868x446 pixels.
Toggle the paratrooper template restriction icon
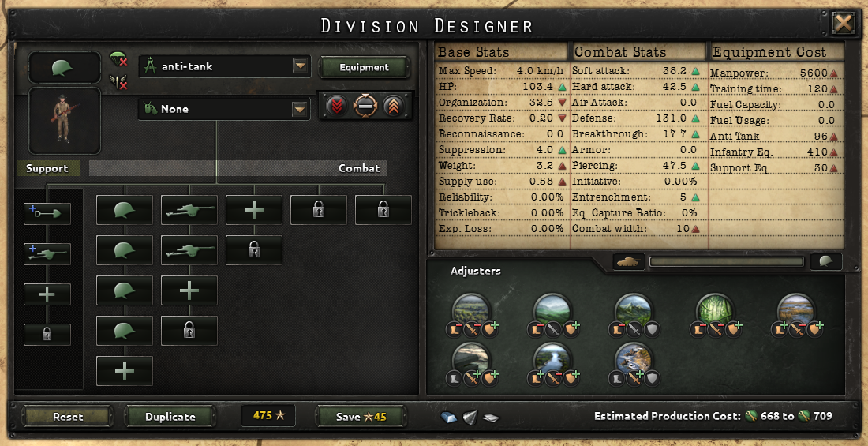tap(118, 58)
